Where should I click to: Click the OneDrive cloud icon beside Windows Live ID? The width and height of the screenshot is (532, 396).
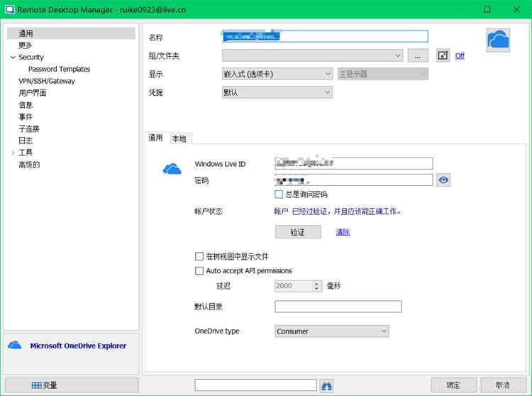tap(172, 169)
